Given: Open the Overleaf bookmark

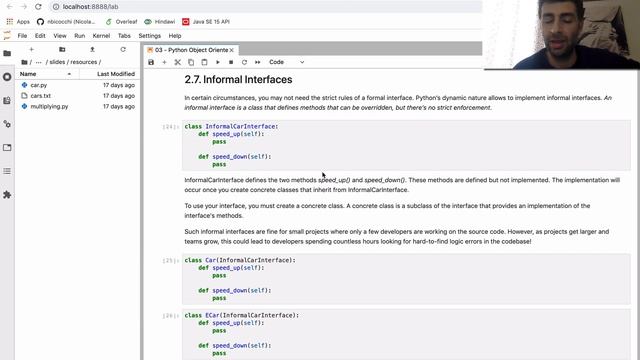Looking at the screenshot, I should (121, 22).
